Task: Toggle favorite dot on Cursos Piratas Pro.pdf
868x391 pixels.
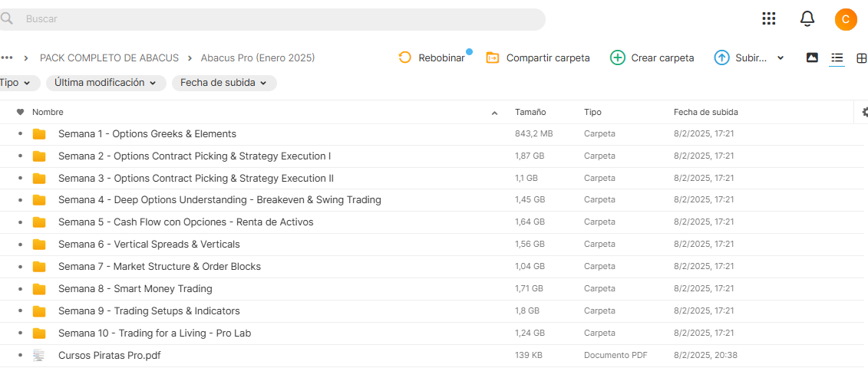Action: (21, 356)
